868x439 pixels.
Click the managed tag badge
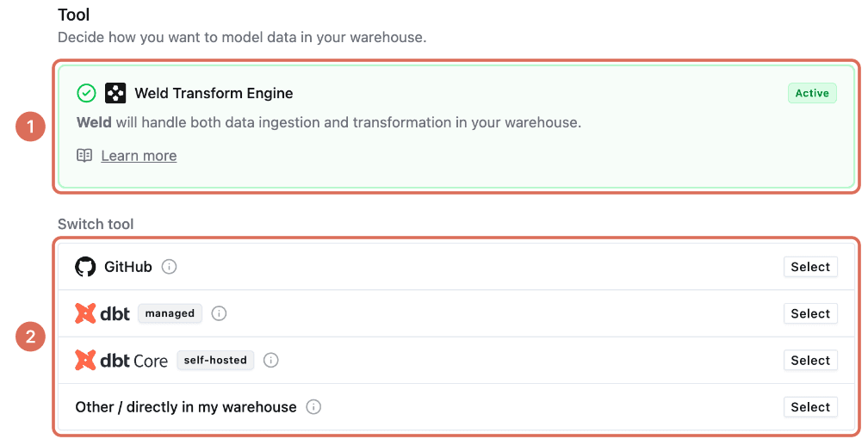tap(170, 313)
